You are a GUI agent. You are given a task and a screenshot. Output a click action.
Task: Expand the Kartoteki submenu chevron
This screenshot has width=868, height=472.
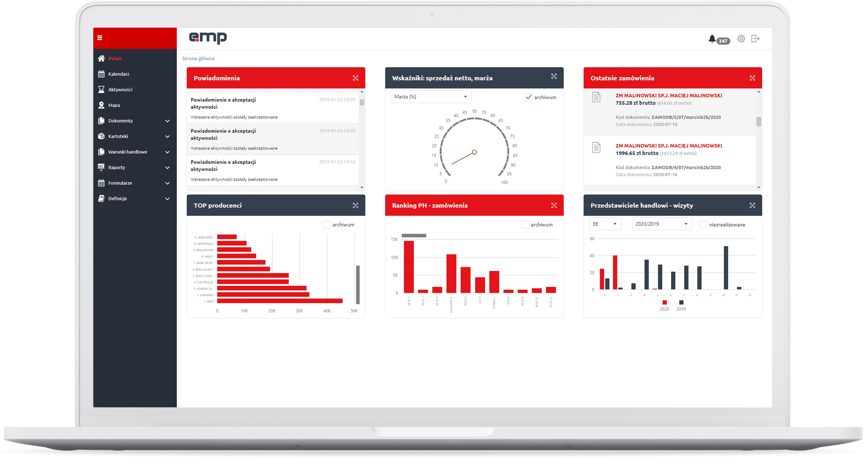(x=168, y=137)
